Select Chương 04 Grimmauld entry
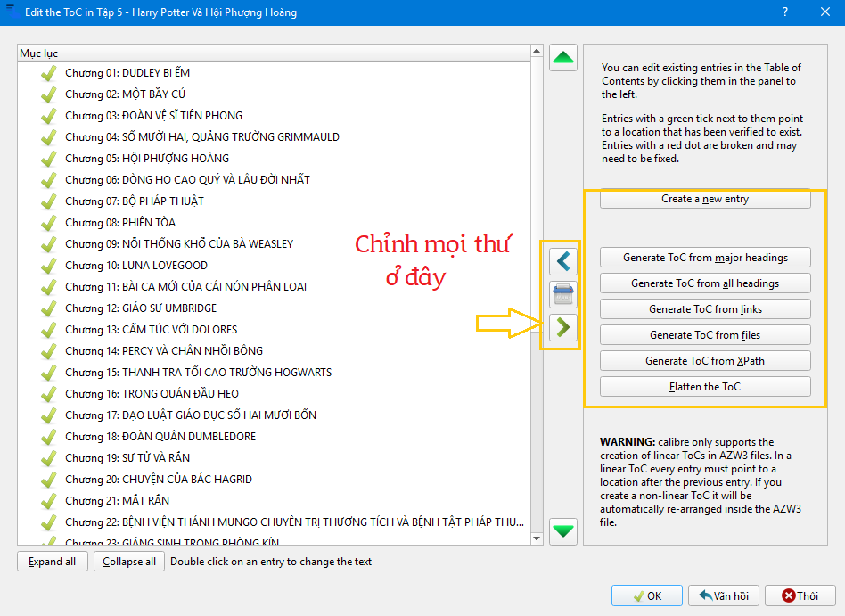This screenshot has width=845, height=616. [202, 137]
